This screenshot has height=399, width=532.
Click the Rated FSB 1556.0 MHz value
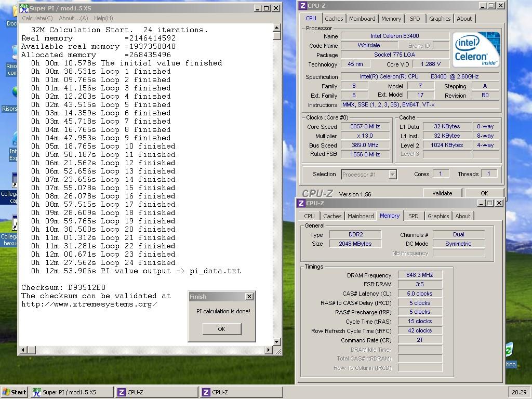365,154
